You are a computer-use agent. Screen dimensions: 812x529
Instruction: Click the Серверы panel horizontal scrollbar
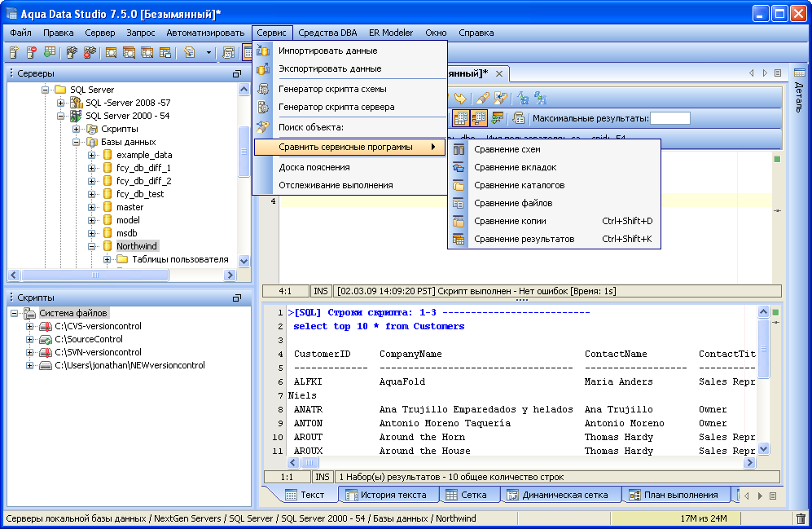[x=95, y=276]
